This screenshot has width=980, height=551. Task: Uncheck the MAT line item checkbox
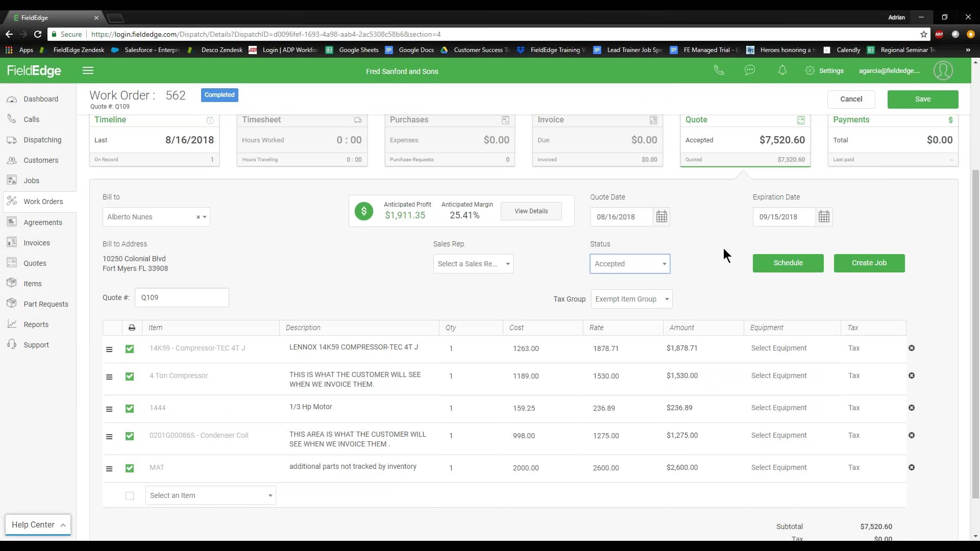tap(130, 468)
